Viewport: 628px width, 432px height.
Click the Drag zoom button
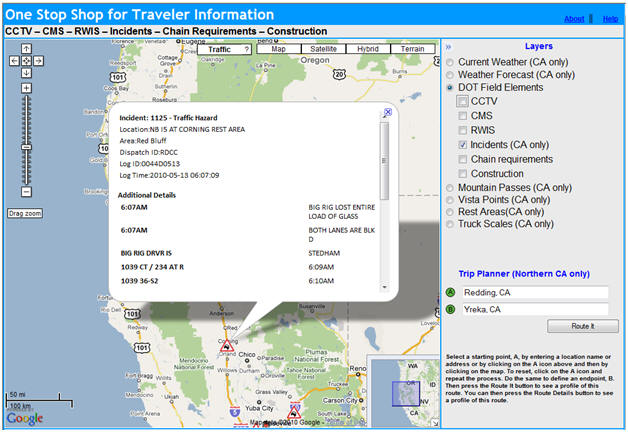25,213
